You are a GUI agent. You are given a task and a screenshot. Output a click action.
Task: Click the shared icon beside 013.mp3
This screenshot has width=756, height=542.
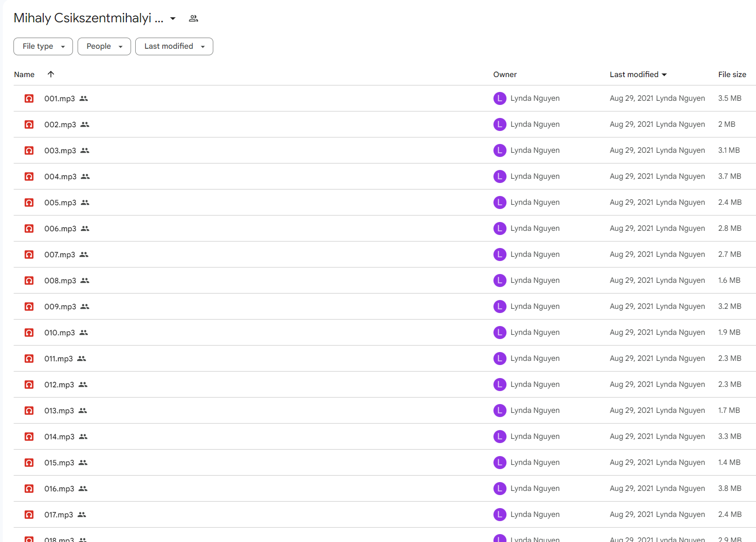[x=83, y=411]
